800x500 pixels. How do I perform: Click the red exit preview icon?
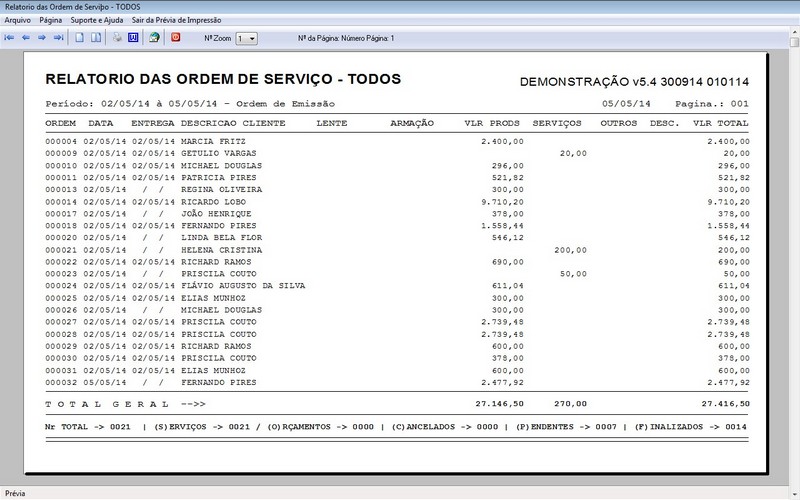click(176, 38)
